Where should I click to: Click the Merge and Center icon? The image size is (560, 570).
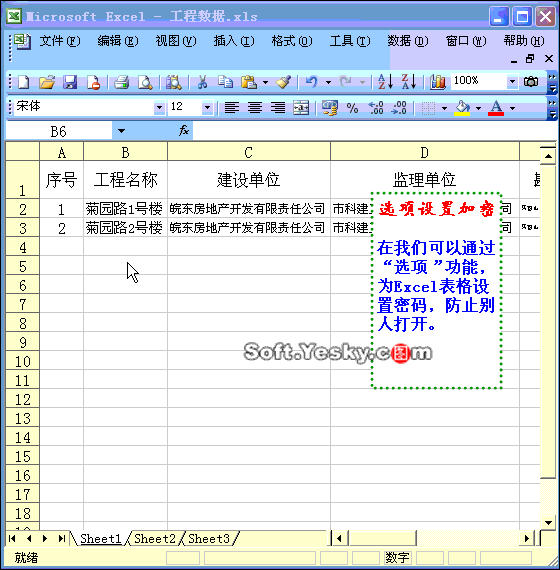301,108
